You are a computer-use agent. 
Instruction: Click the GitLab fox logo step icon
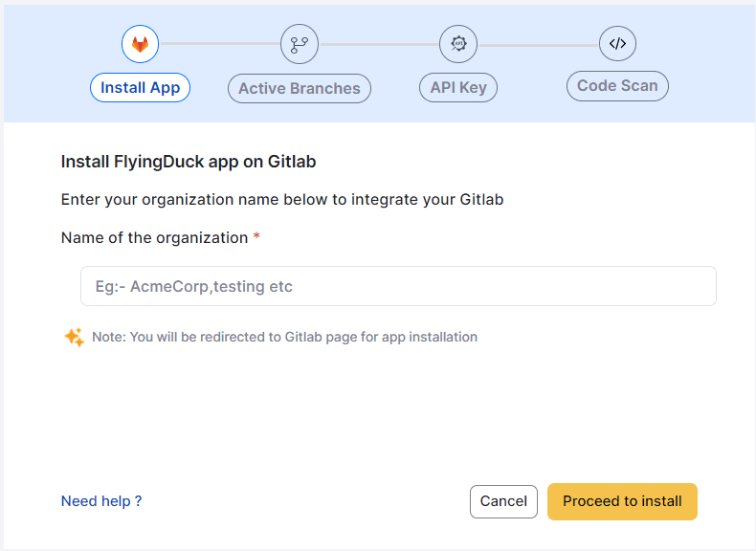point(140,44)
